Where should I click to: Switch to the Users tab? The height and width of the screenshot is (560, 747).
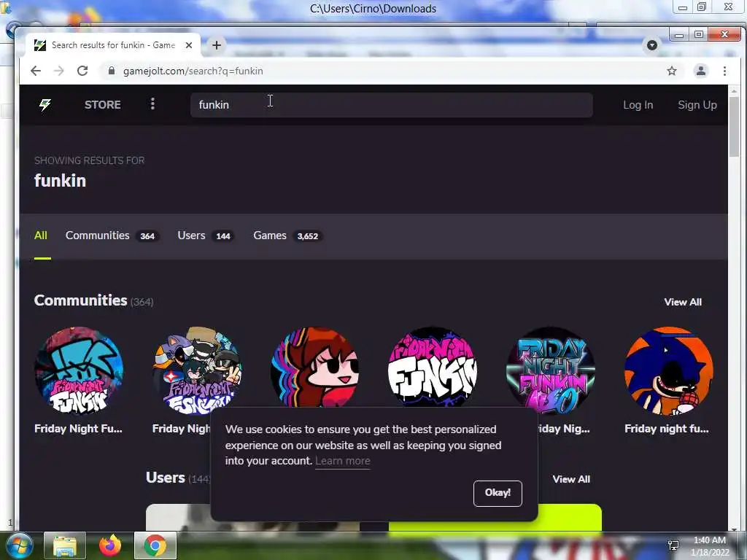click(x=206, y=236)
